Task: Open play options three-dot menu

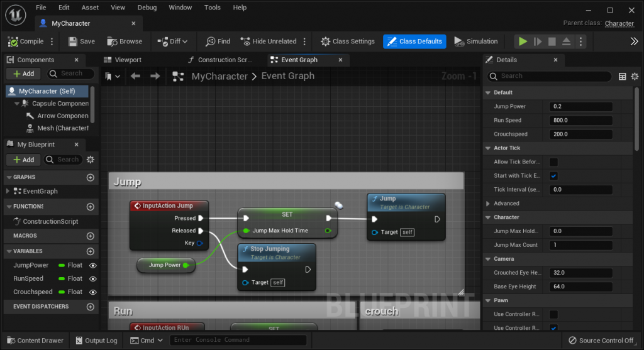Action: point(580,41)
